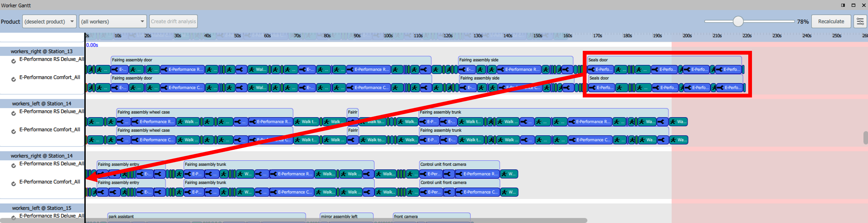Select 'Walk to...' segment in workers_left Station_14 Comfort row

click(x=373, y=140)
